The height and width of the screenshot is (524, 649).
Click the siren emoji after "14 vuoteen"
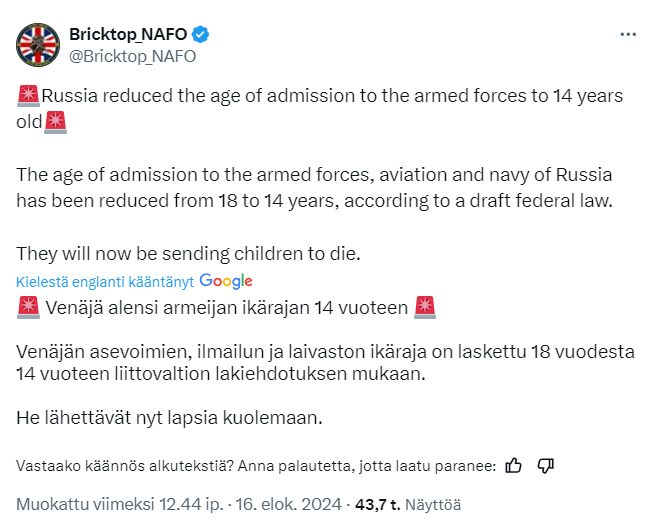click(425, 307)
